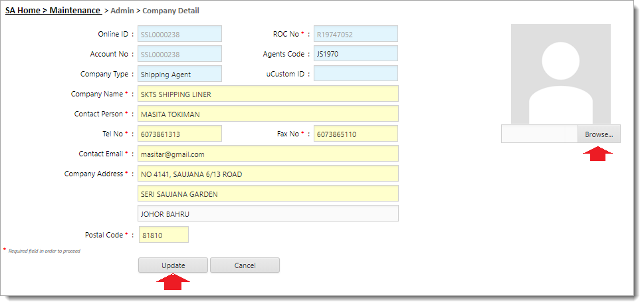Click the SERI SAUJANA GARDEN address line
Screen dimensions: 644x306
click(x=268, y=194)
